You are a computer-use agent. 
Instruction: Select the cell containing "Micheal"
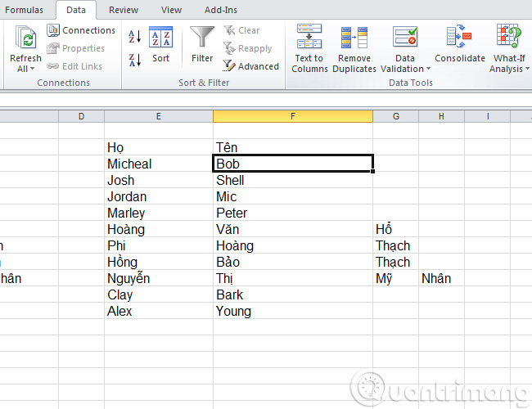pyautogui.click(x=159, y=164)
